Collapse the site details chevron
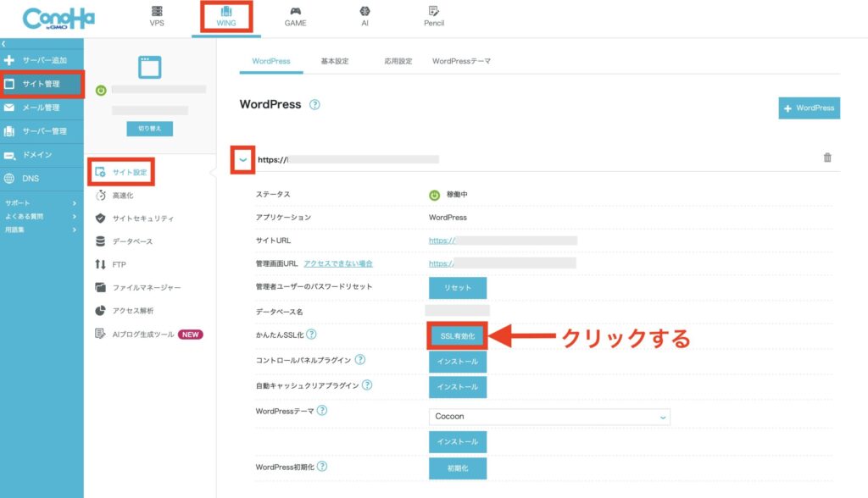This screenshot has height=498, width=868. click(x=243, y=158)
